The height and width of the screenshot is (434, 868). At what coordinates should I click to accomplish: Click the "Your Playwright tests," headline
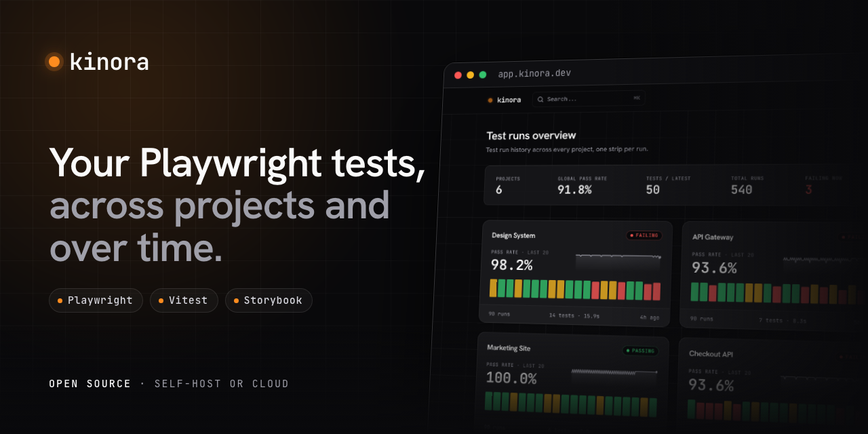(x=237, y=163)
